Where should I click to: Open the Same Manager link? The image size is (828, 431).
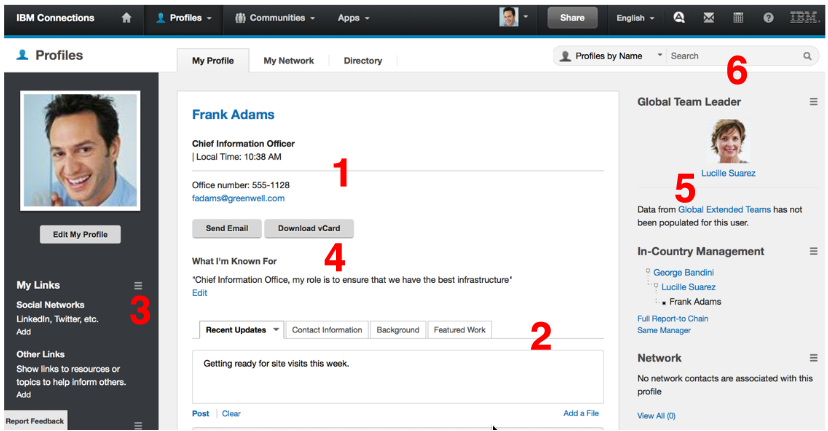pyautogui.click(x=664, y=330)
